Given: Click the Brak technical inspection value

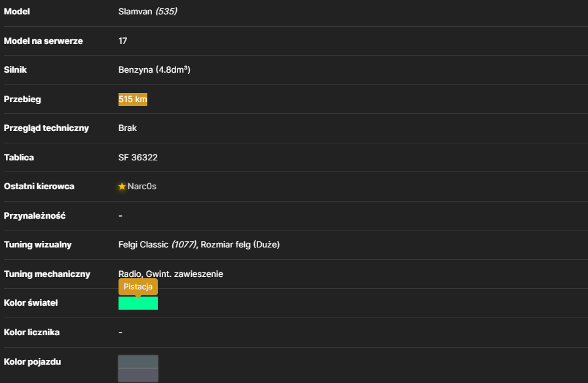Looking at the screenshot, I should pos(128,128).
